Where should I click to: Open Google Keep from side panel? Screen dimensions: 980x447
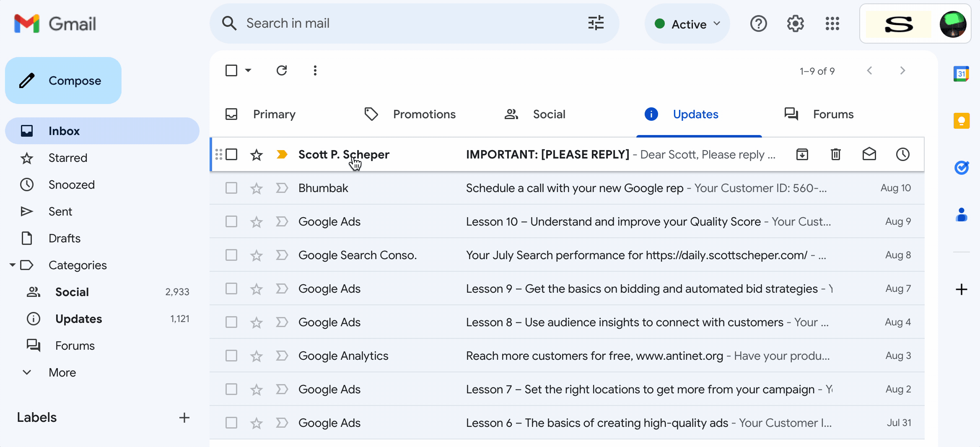coord(961,121)
